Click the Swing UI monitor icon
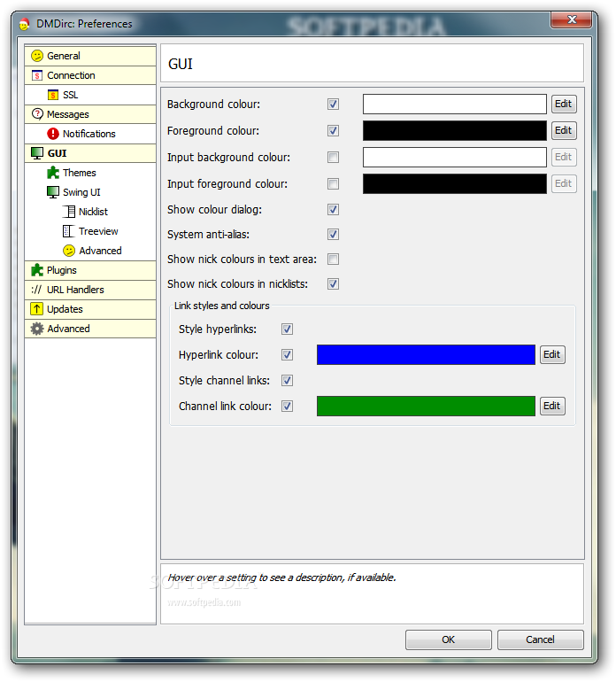Image resolution: width=616 pixels, height=682 pixels. [53, 192]
